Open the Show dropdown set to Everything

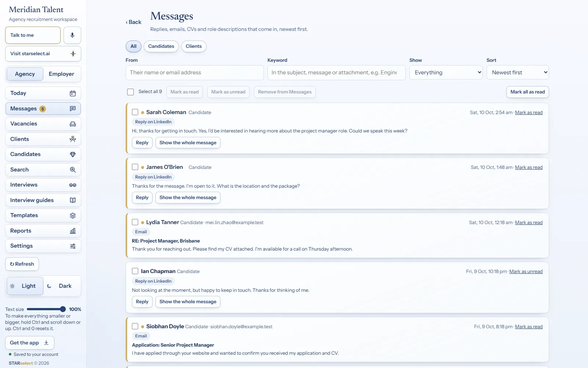446,72
